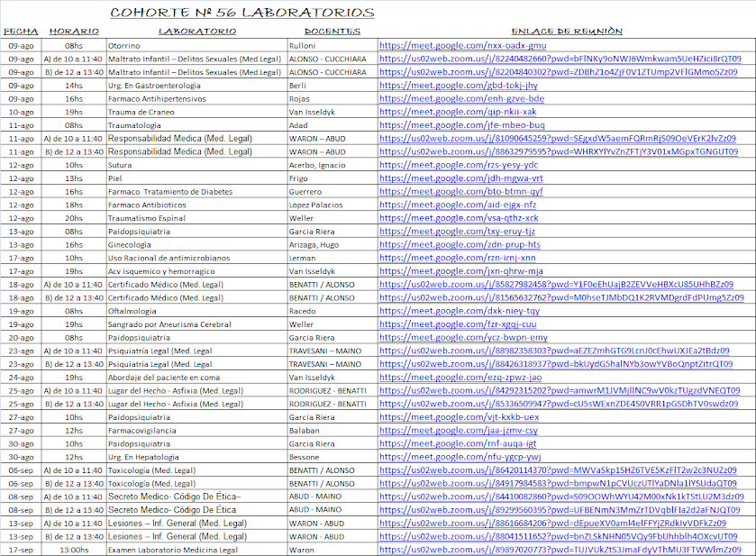Viewport: 756px width, 556px height.
Task: Open Meet link for Traumatismo Espinal
Action: (x=459, y=218)
